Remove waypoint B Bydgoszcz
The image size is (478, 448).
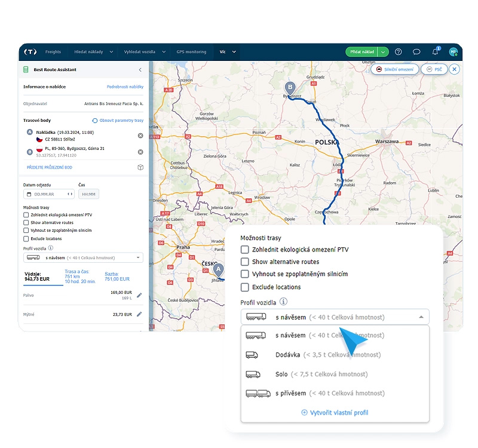pos(140,152)
